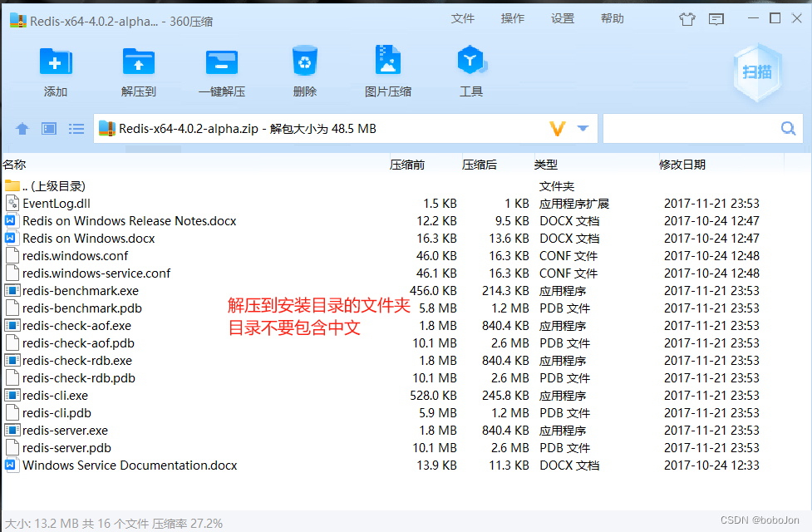Viewport: 812px width, 532px height.
Task: Click the search magnifier icon
Action: pos(788,129)
